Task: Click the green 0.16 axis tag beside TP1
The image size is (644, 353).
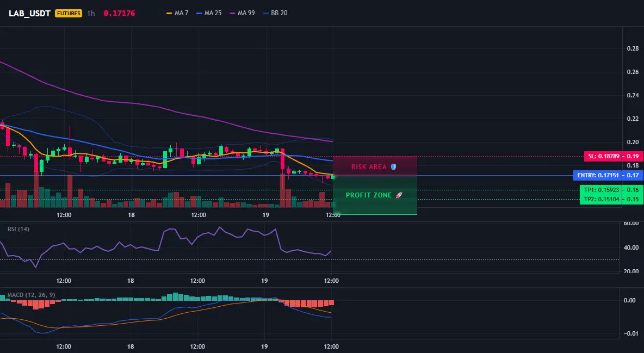Action: pyautogui.click(x=633, y=190)
